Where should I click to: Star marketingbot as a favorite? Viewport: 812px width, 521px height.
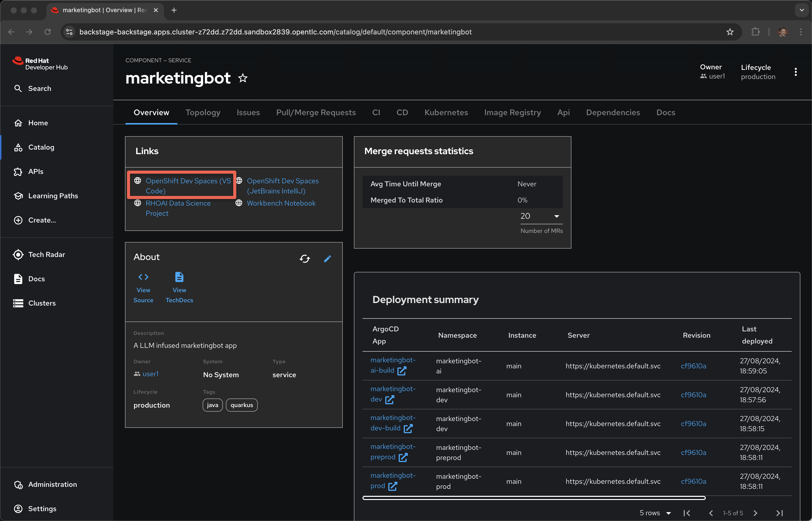click(243, 78)
